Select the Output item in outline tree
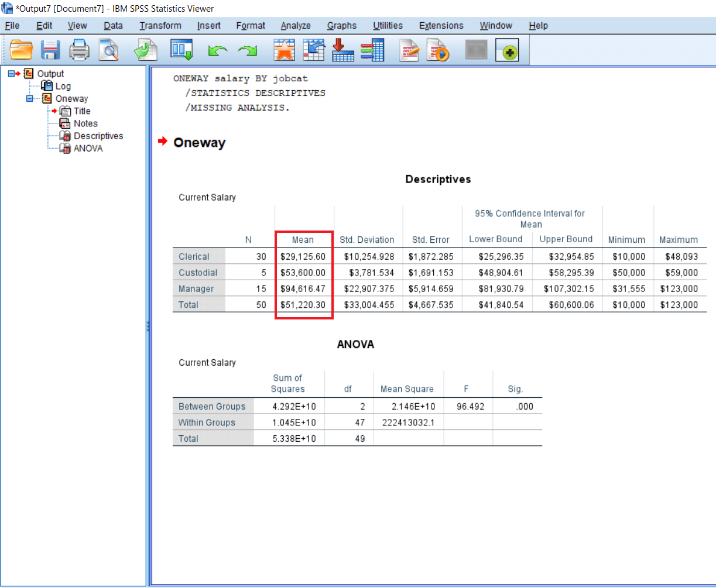 tap(50, 74)
